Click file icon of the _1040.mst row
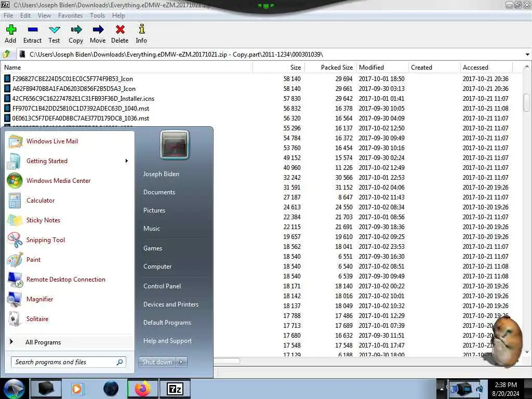The width and height of the screenshot is (532, 399). (x=7, y=108)
